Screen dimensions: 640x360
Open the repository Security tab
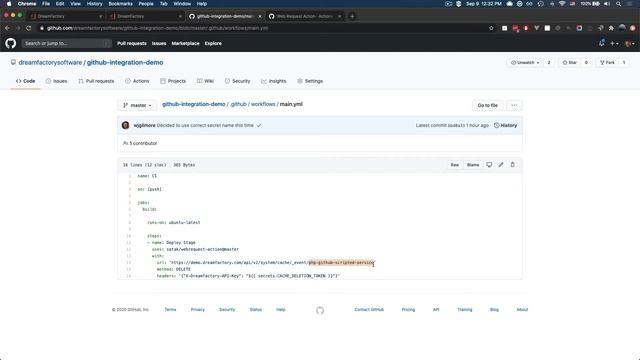point(238,81)
